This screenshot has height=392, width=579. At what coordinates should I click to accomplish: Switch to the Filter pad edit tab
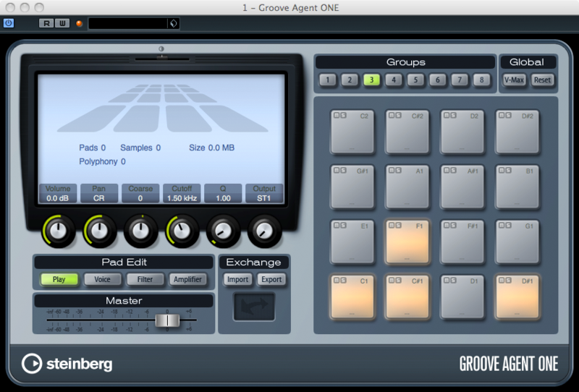(145, 279)
